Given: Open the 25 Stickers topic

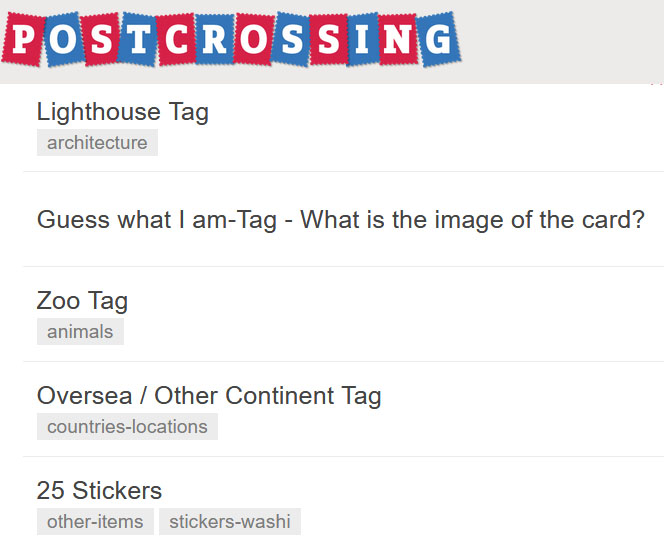Looking at the screenshot, I should [x=99, y=491].
